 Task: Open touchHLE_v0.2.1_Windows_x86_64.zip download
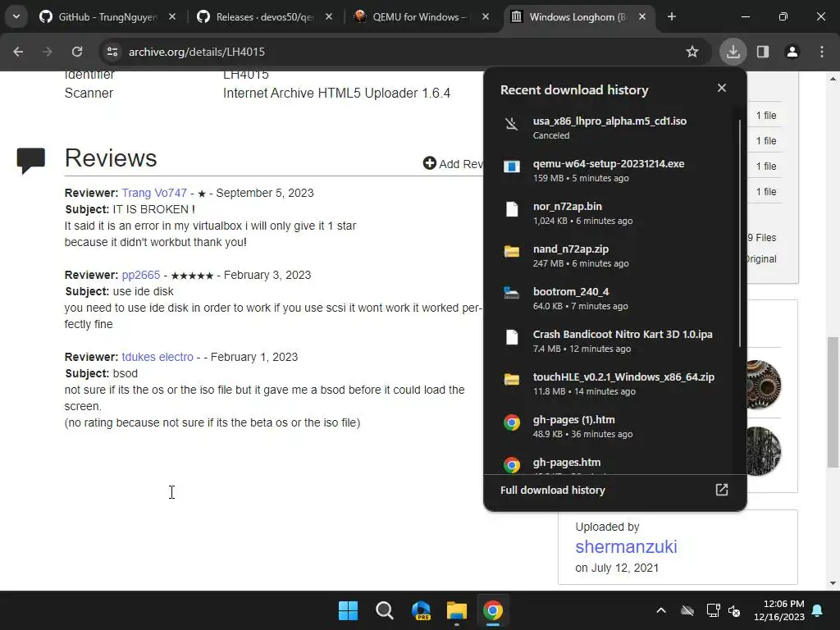(610, 384)
